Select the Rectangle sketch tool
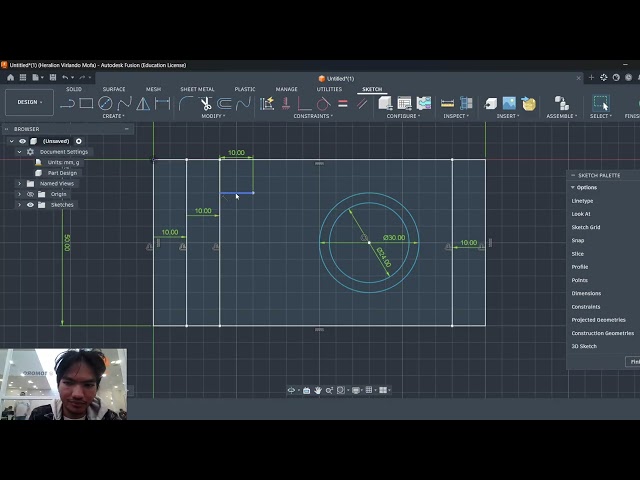Image resolution: width=640 pixels, height=480 pixels. click(x=86, y=104)
